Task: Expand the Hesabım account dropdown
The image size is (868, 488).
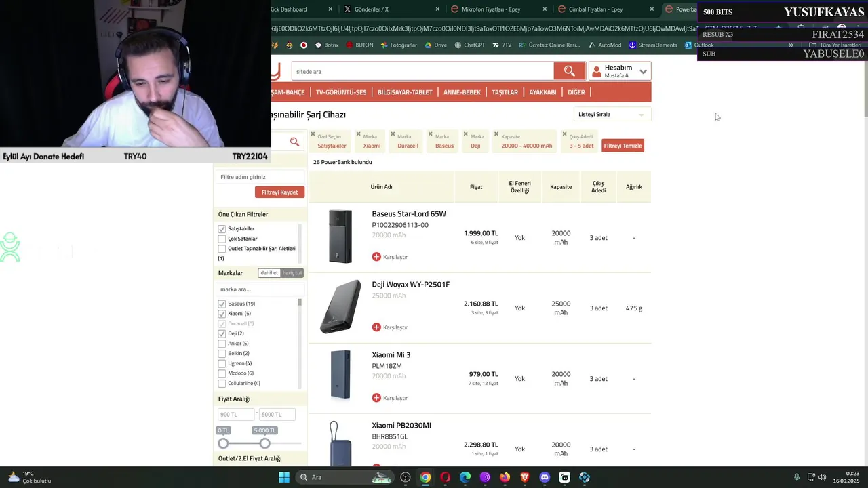Action: click(620, 71)
